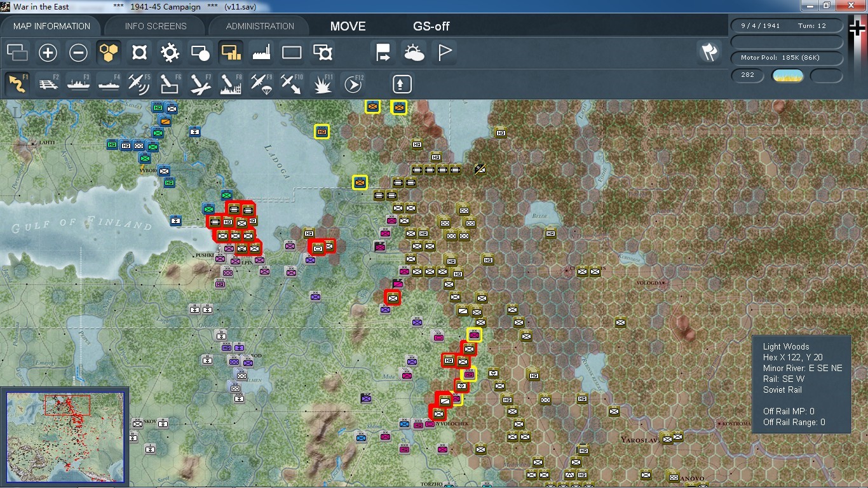This screenshot has height=488, width=868.
Task: Click the date and Turn 12 display
Action: pos(787,26)
